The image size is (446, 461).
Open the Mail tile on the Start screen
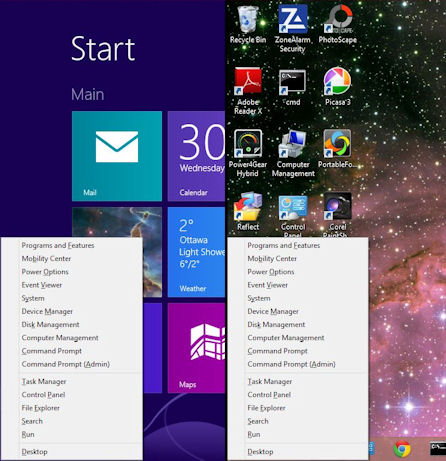[117, 156]
